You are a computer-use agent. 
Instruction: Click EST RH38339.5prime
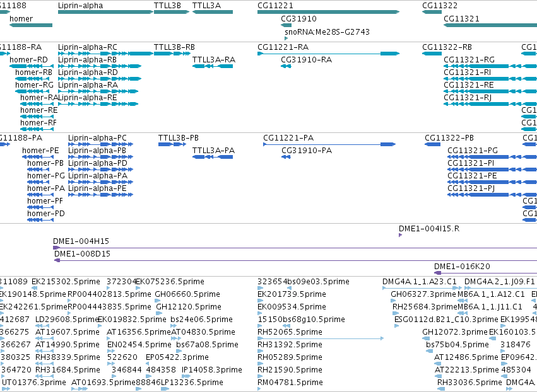coord(68,357)
